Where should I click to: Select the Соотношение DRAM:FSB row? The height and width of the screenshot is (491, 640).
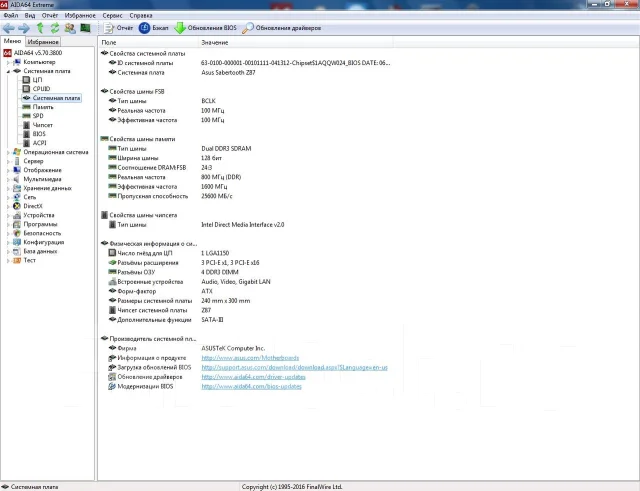tap(160, 168)
